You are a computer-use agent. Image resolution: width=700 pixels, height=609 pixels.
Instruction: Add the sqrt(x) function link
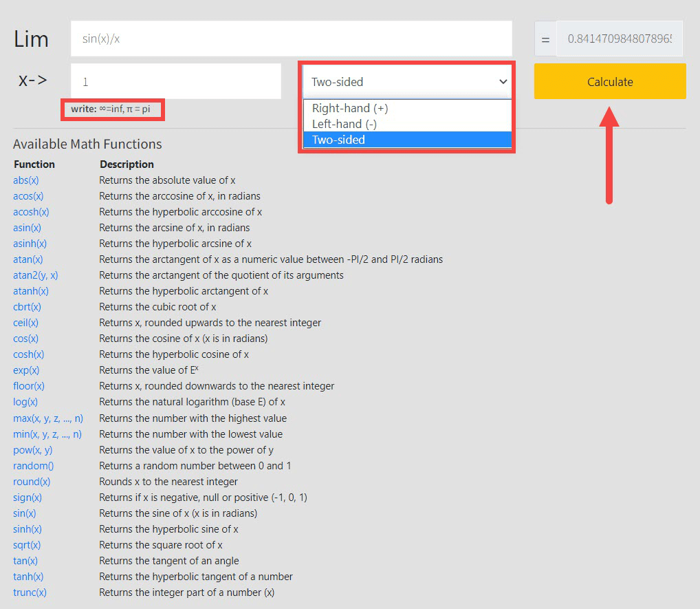coord(27,545)
